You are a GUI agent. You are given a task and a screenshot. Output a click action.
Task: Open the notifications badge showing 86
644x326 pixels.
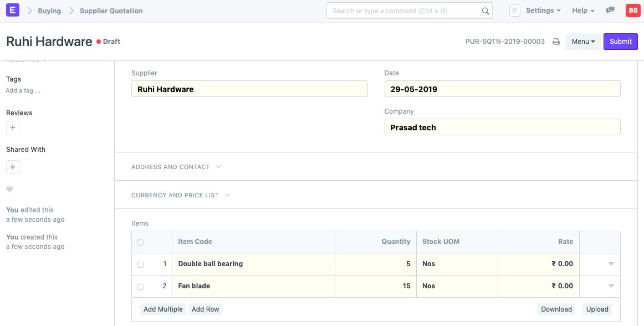(632, 11)
